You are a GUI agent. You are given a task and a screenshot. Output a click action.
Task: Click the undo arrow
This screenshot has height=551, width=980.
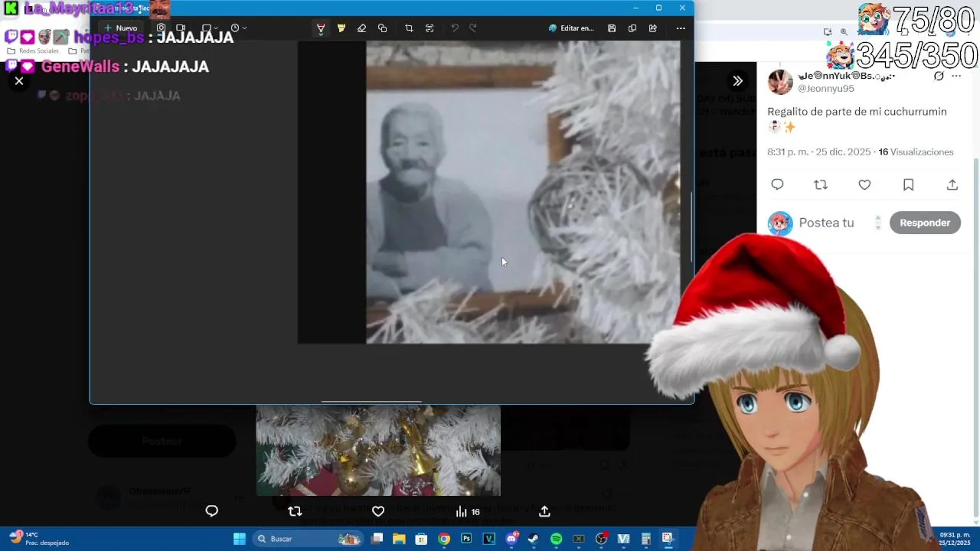click(454, 28)
